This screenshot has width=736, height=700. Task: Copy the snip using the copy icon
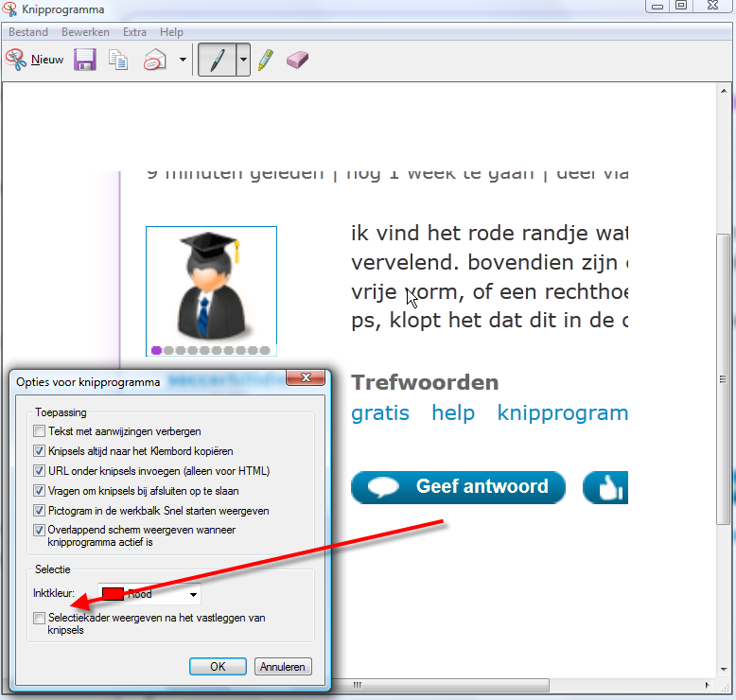pyautogui.click(x=118, y=60)
